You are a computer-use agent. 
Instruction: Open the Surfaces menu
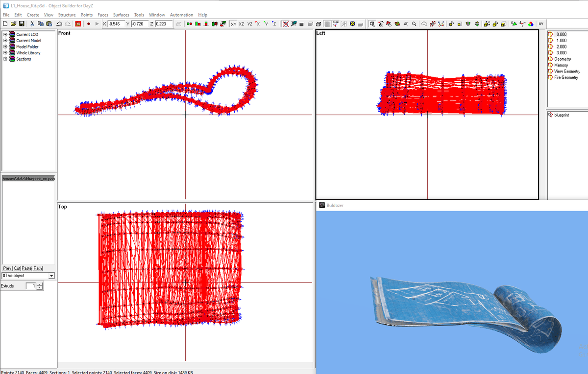click(x=121, y=15)
